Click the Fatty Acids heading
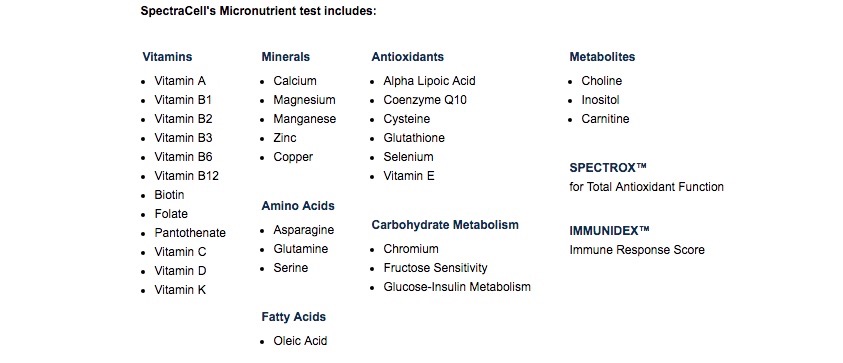Viewport: 843px width, 363px height. coord(294,317)
